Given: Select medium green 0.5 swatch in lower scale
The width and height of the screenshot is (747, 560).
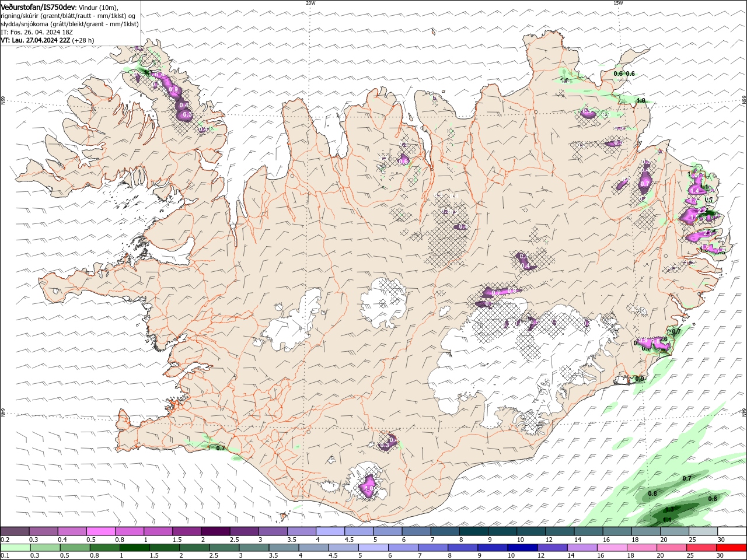Looking at the screenshot, I should [x=75, y=548].
